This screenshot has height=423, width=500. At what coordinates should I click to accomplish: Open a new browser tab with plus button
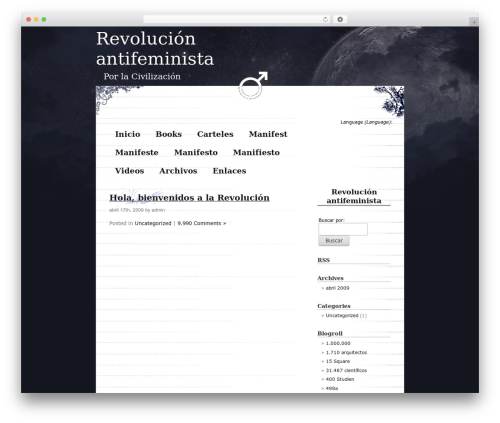coord(474,22)
